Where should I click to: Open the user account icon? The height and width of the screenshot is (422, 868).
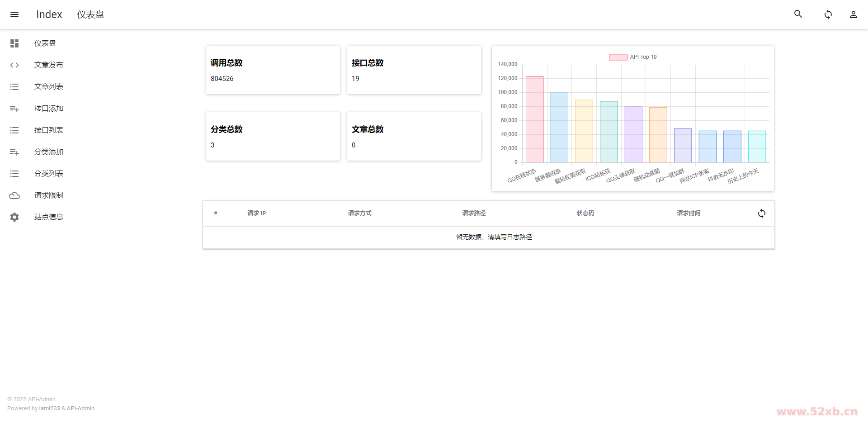(x=853, y=14)
